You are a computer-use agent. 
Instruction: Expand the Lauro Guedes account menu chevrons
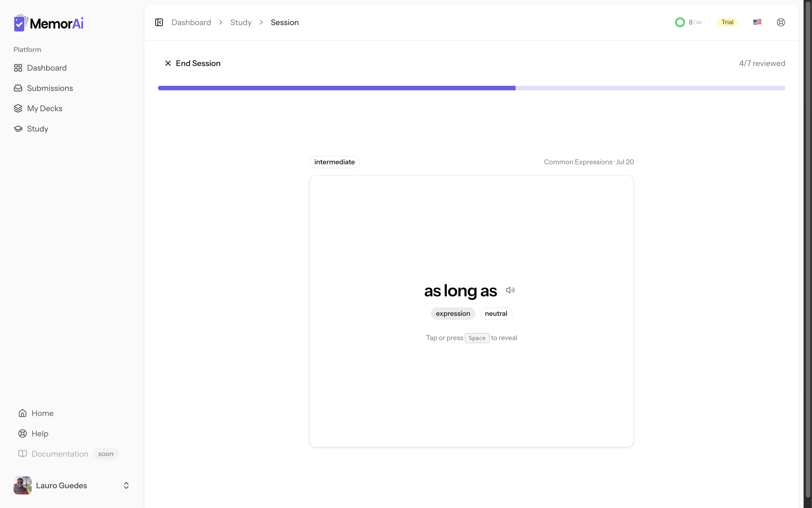click(x=126, y=485)
